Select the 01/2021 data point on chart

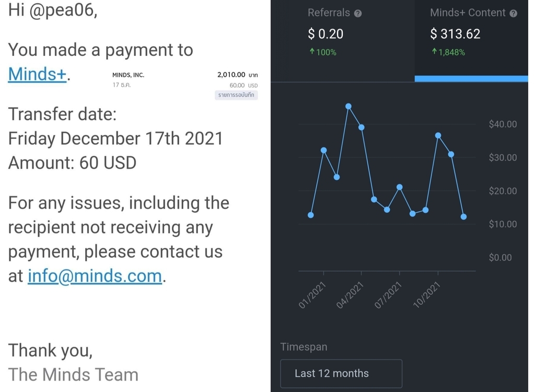[324, 151]
